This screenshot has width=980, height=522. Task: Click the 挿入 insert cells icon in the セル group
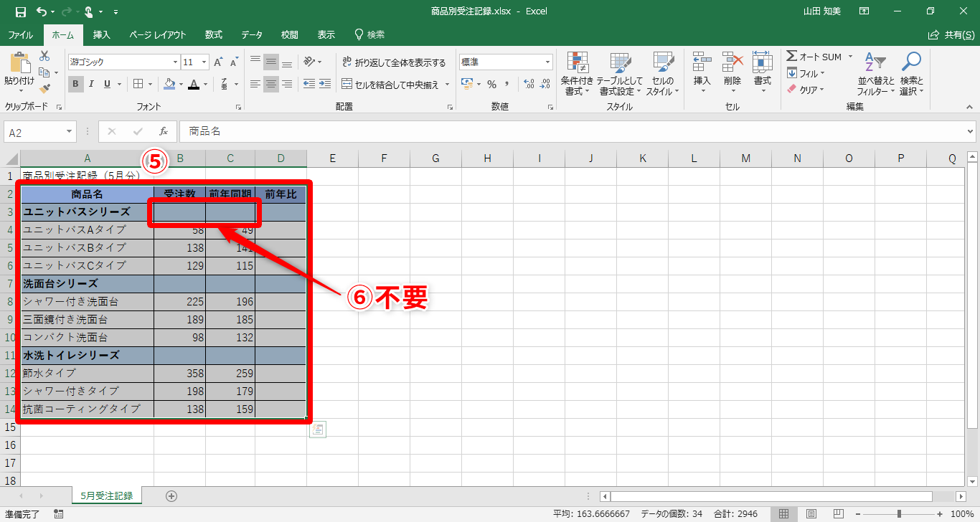702,62
